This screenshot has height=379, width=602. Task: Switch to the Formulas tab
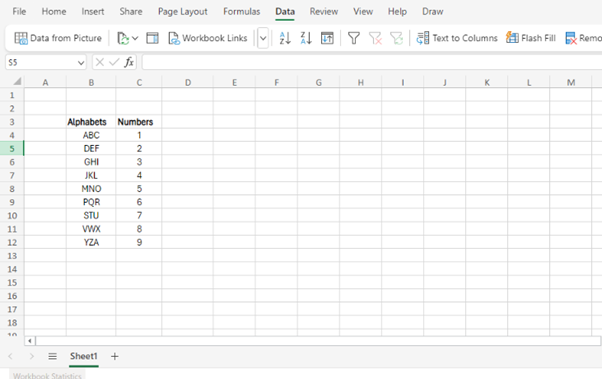click(241, 12)
